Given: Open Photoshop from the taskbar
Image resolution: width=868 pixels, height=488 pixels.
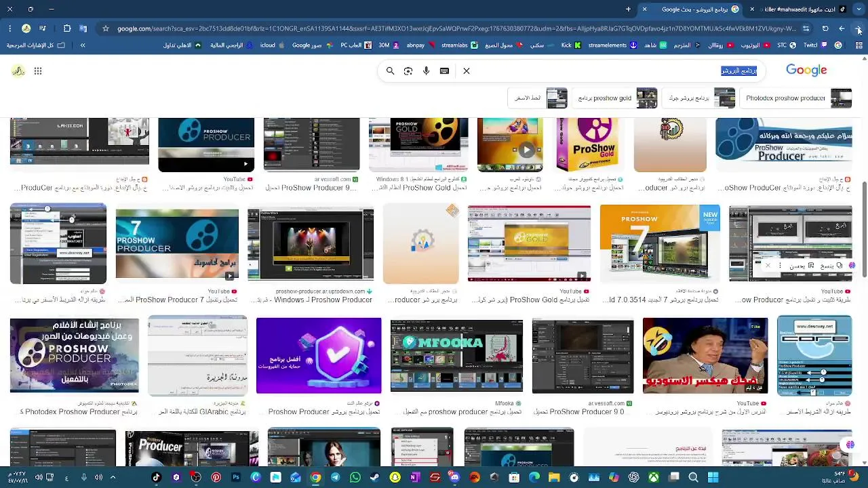Looking at the screenshot, I should tap(236, 477).
